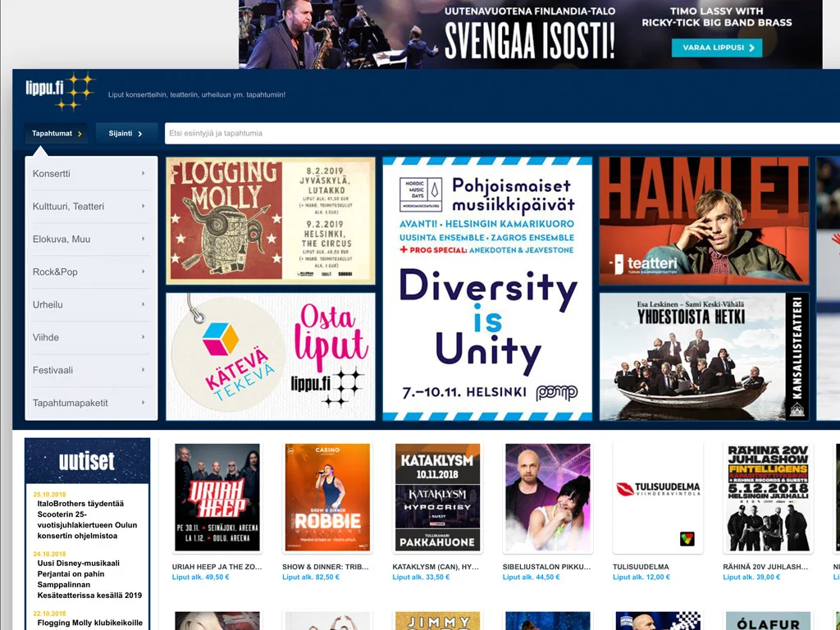Open SIBELIUSTALON PIKKU... title link
840x630 pixels.
(546, 567)
